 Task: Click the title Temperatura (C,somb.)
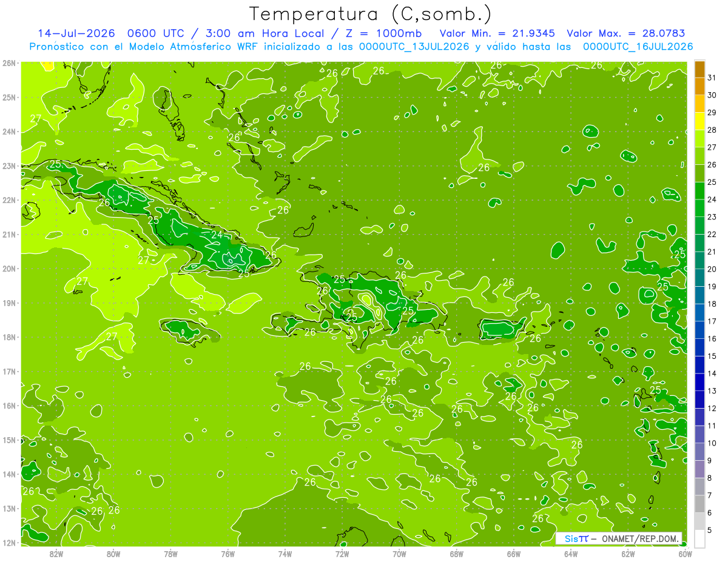tap(371, 14)
